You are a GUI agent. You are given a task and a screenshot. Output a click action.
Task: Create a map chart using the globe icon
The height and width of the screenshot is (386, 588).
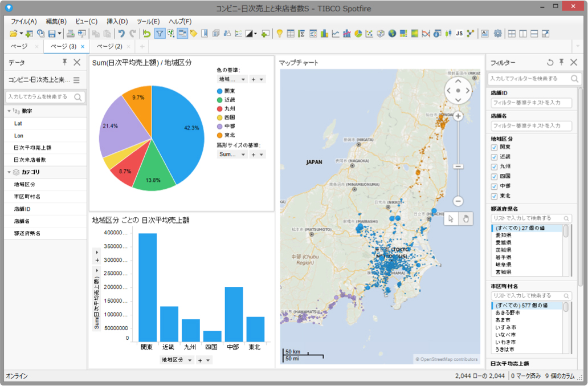tap(393, 34)
